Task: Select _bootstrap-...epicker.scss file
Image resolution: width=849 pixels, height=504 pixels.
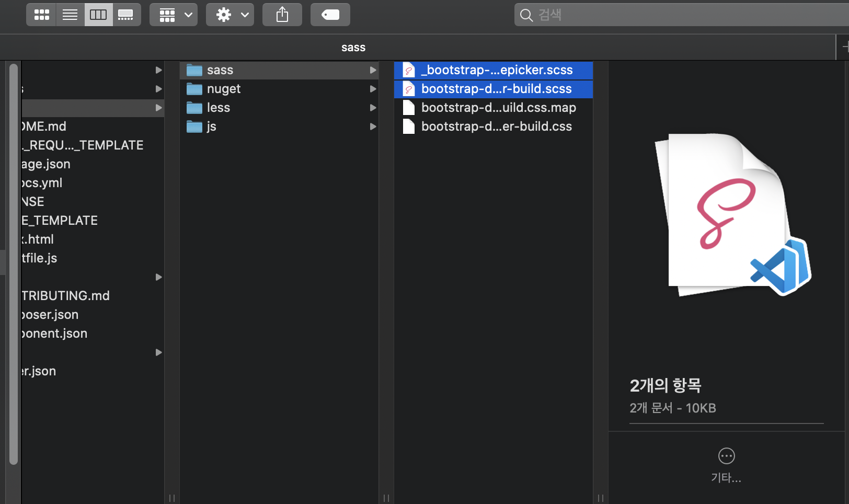Action: 494,70
